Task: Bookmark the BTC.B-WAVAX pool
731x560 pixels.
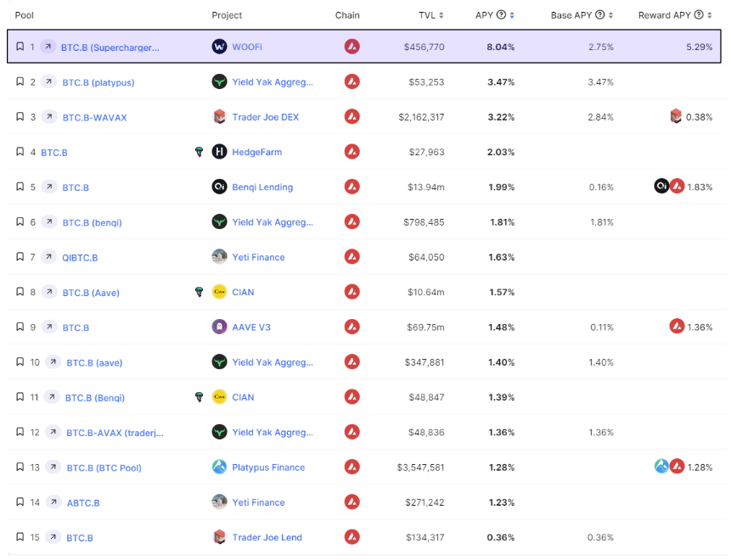Action: tap(20, 117)
